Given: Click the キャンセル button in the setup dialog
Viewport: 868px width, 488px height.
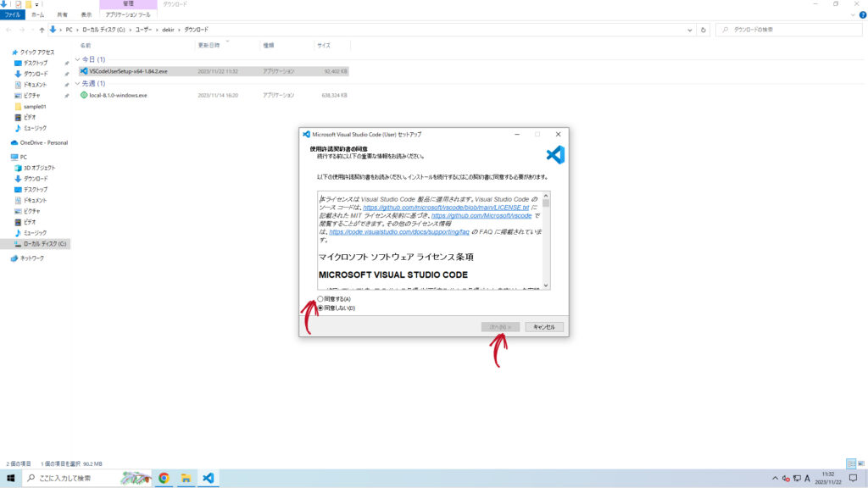Looking at the screenshot, I should click(x=543, y=327).
